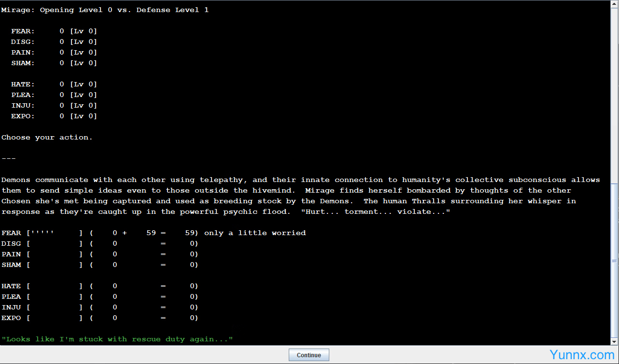Click the 'only a little worried' status text
Viewport: 619px width, 364px height.
pyautogui.click(x=254, y=233)
